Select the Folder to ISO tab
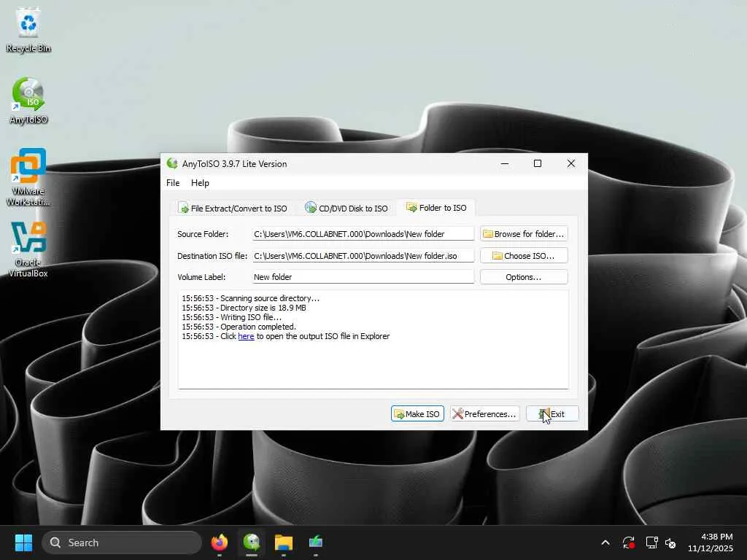 pyautogui.click(x=436, y=208)
